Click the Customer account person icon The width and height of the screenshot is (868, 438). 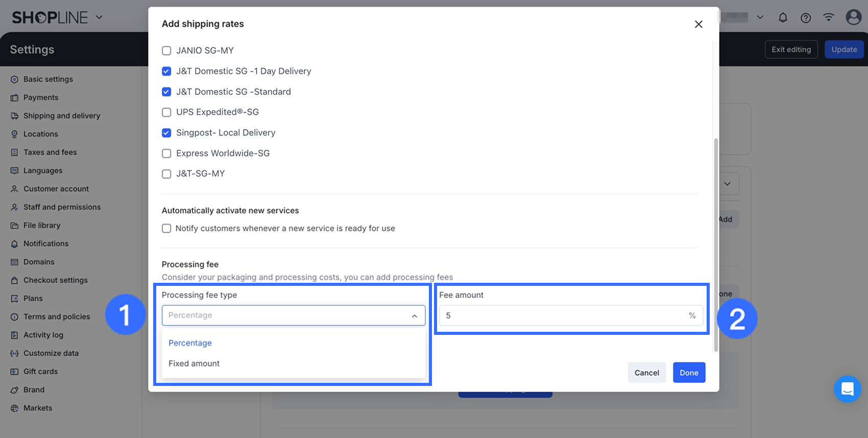pyautogui.click(x=14, y=189)
